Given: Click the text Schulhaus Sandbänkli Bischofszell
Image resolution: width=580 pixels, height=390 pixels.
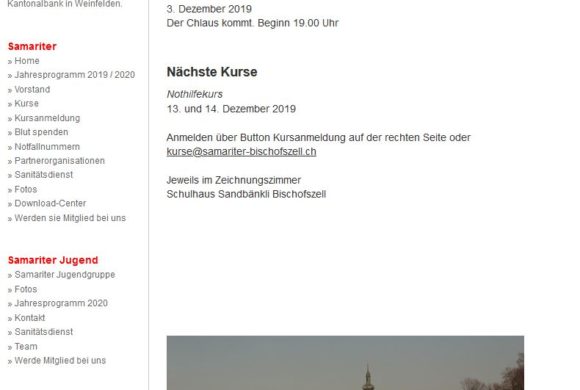Looking at the screenshot, I should click(x=246, y=194).
